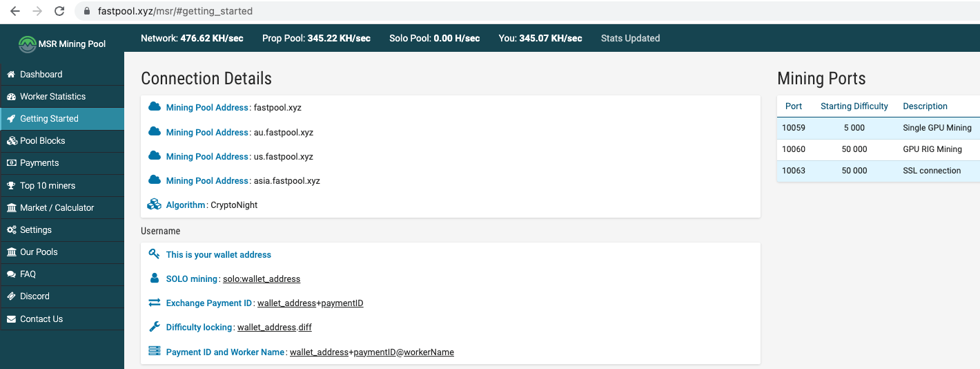The image size is (980, 369).
Task: Click the CryptoNight algorithm value
Action: [x=234, y=205]
